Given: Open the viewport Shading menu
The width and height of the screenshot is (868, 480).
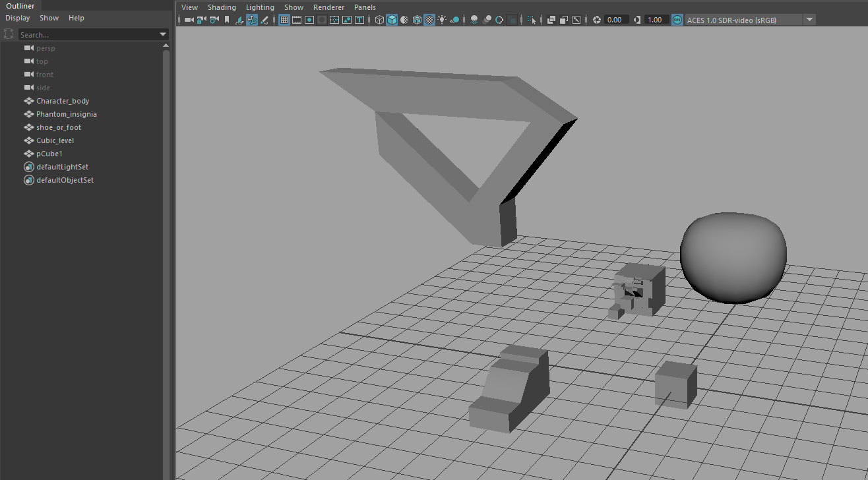Looking at the screenshot, I should [222, 7].
